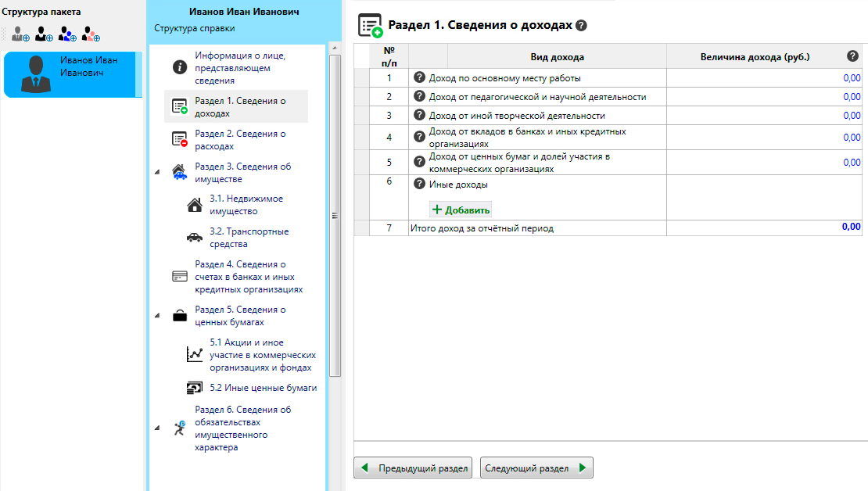The image size is (868, 491).
Task: Open the info icon for person submitting data
Action: pos(179,67)
